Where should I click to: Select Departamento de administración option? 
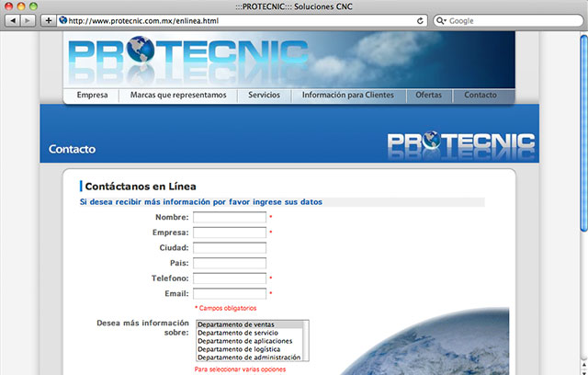point(250,358)
